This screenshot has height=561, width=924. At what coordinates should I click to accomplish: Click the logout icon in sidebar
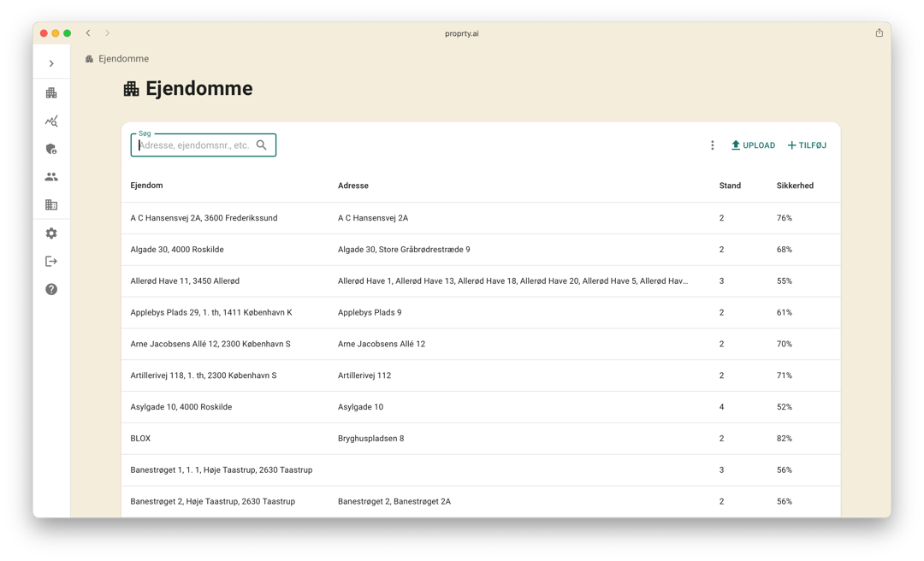click(51, 261)
